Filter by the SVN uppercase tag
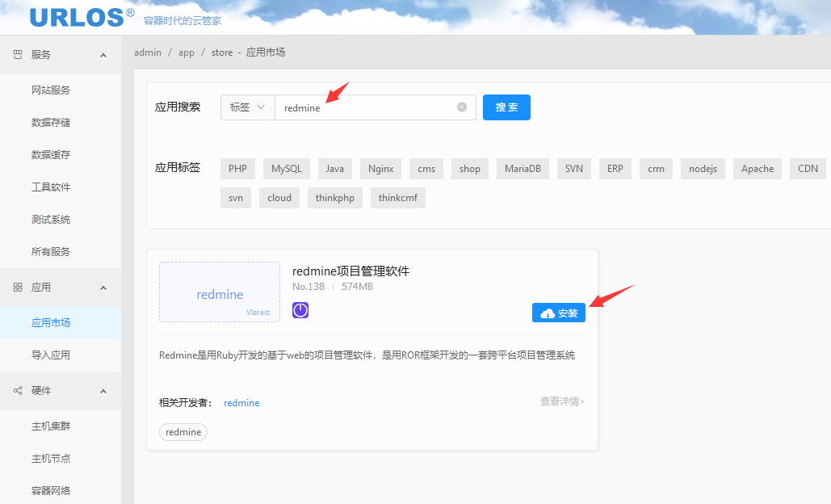This screenshot has width=831, height=504. click(x=574, y=169)
